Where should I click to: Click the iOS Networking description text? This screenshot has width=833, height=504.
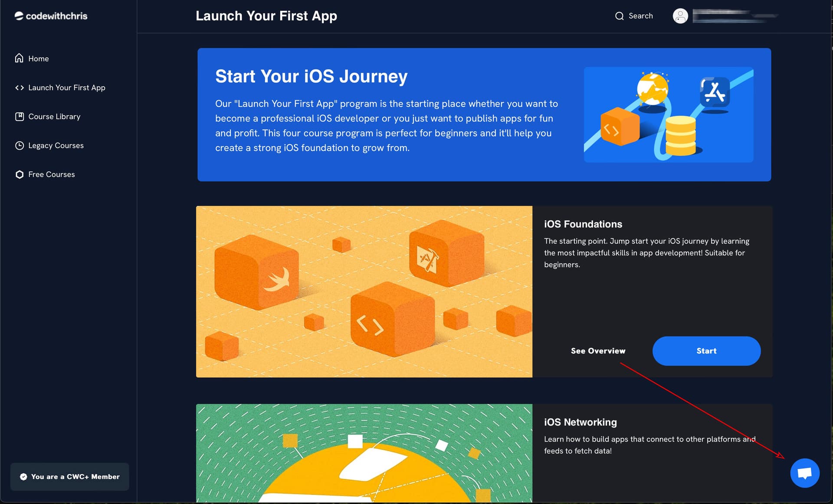pyautogui.click(x=649, y=445)
